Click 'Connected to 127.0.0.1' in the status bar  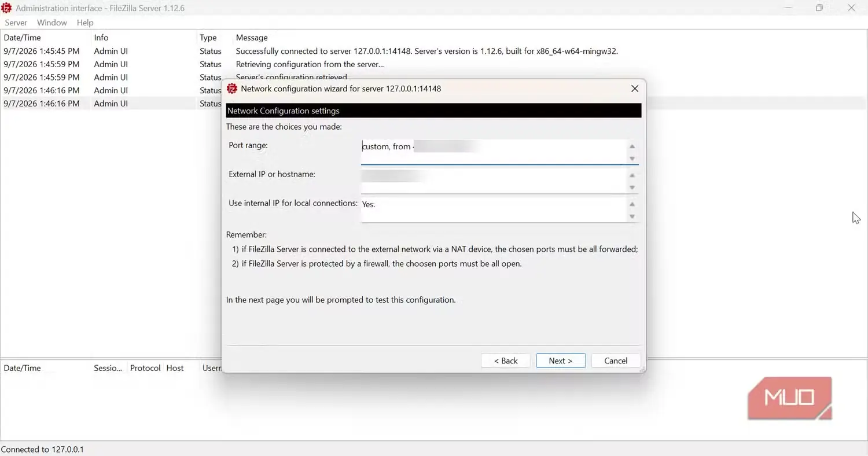pos(42,450)
